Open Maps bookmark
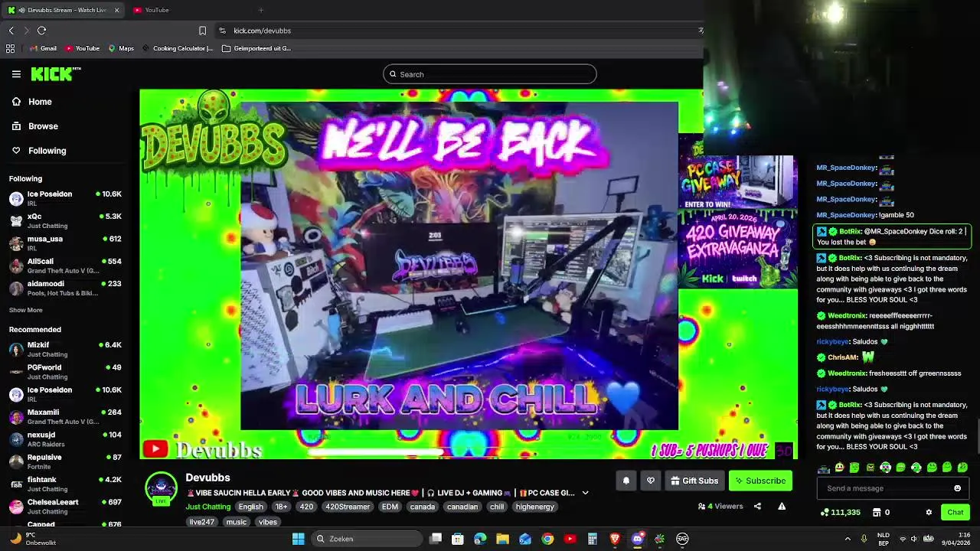This screenshot has height=551, width=980. pyautogui.click(x=121, y=48)
